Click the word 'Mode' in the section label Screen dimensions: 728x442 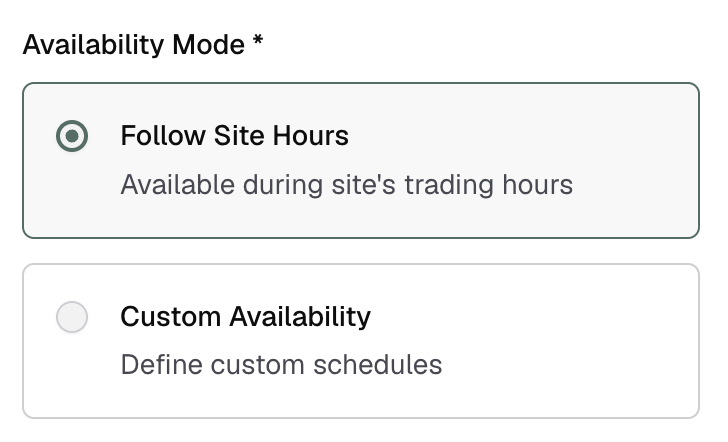point(210,45)
